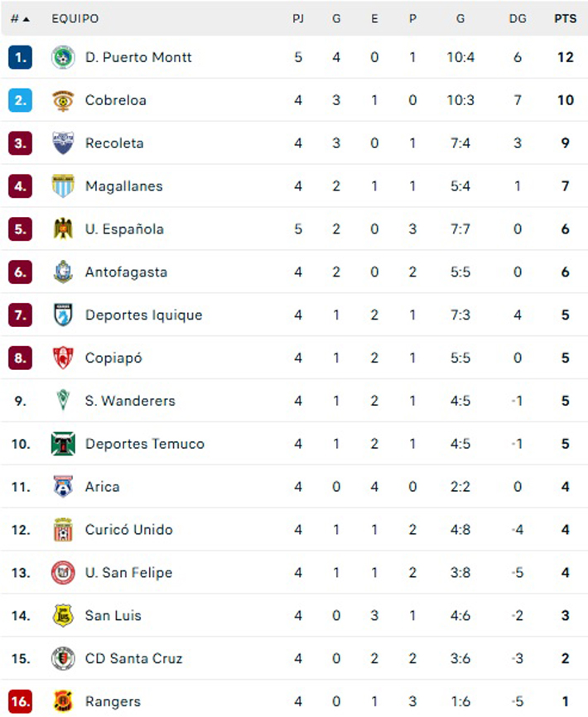Click the EQUIPO column header
The height and width of the screenshot is (717, 588).
point(75,18)
